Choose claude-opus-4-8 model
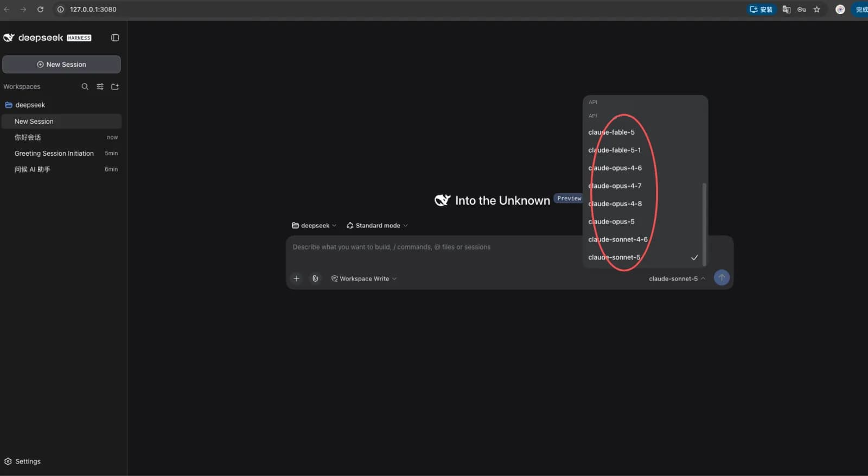The image size is (868, 476). 643,204
